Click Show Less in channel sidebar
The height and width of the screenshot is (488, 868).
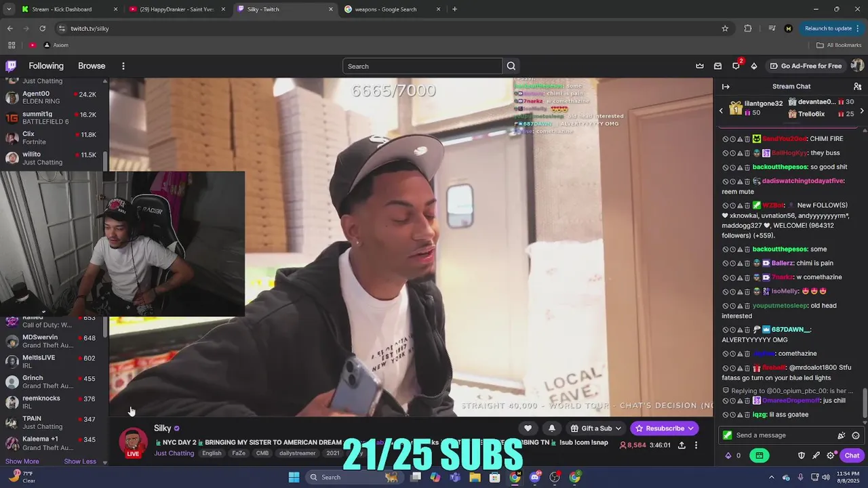80,462
